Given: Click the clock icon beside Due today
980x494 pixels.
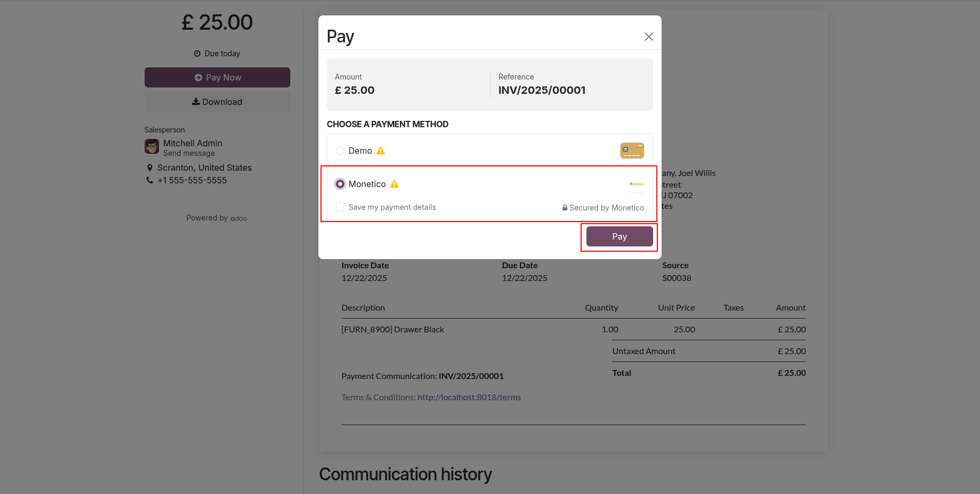Looking at the screenshot, I should click(197, 54).
